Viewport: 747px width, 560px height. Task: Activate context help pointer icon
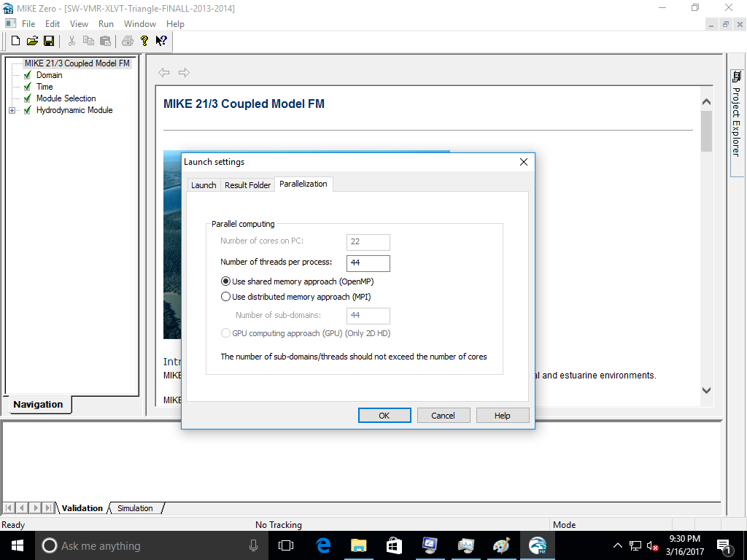pos(161,41)
